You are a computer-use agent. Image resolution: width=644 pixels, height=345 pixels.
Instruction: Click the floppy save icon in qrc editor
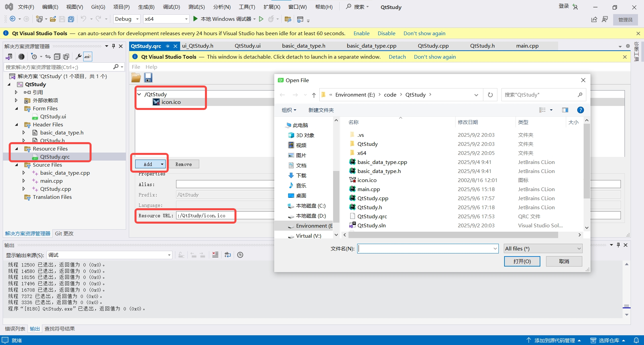[148, 78]
